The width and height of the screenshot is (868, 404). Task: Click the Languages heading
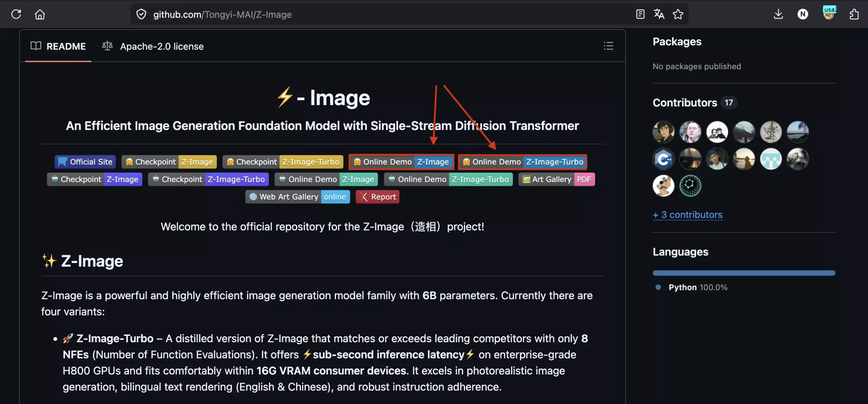click(680, 252)
